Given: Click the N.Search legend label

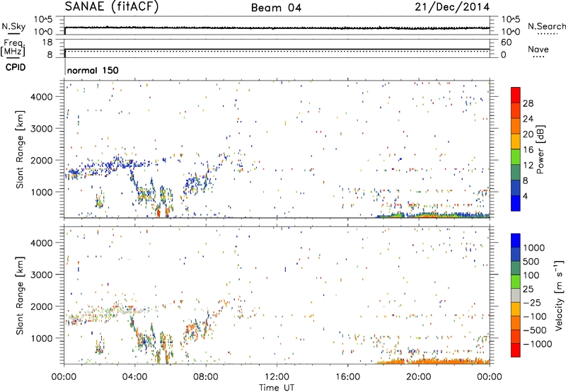Looking at the screenshot, I should coord(546,26).
